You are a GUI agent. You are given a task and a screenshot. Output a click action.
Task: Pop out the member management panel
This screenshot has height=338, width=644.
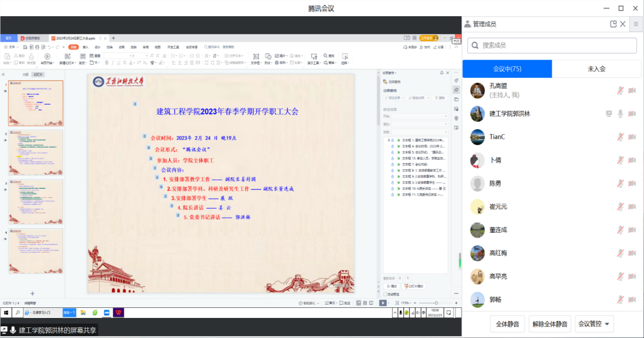613,24
